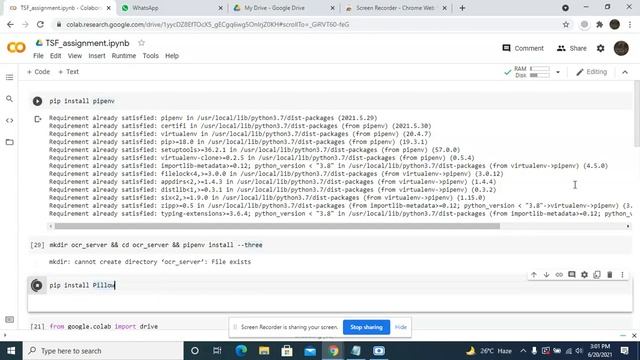Run the pip install pipenv cell

[x=37, y=101]
